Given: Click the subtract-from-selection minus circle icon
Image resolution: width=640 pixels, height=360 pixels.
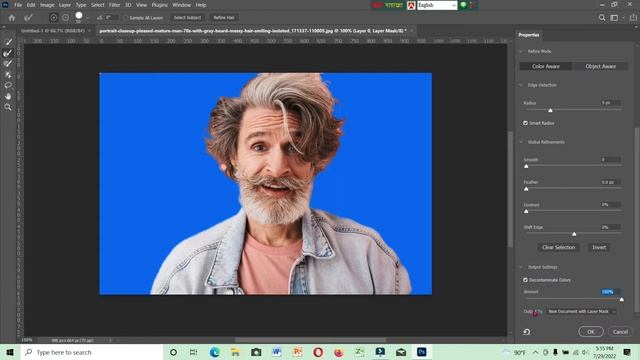Looking at the screenshot, I should (65, 18).
